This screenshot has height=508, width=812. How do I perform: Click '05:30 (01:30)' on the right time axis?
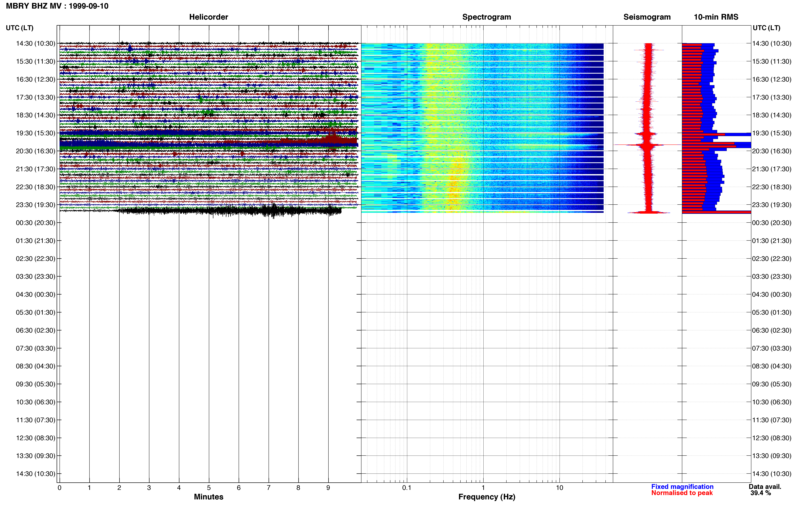pyautogui.click(x=772, y=313)
